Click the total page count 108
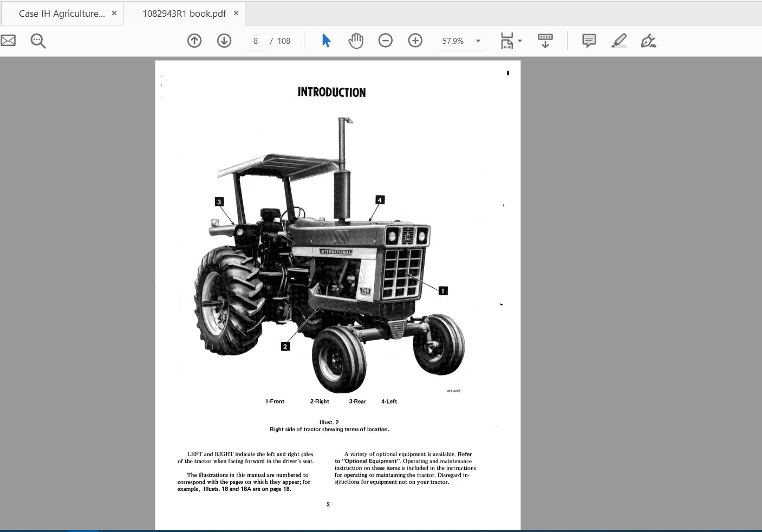 (284, 41)
